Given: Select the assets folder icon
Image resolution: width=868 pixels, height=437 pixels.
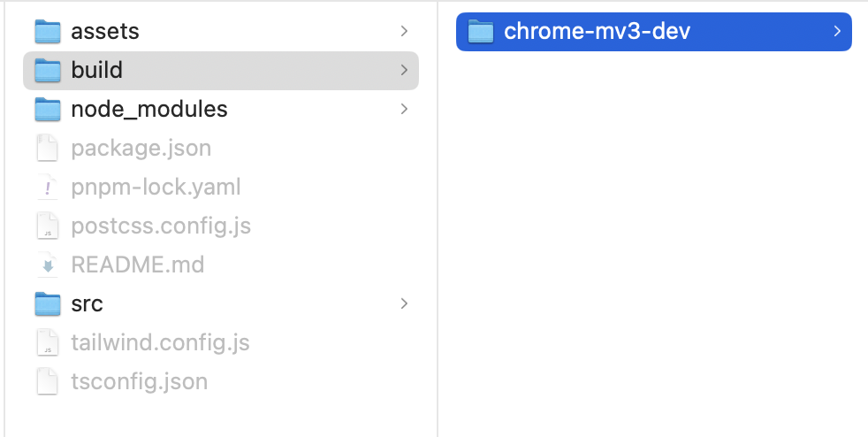Looking at the screenshot, I should 48,32.
